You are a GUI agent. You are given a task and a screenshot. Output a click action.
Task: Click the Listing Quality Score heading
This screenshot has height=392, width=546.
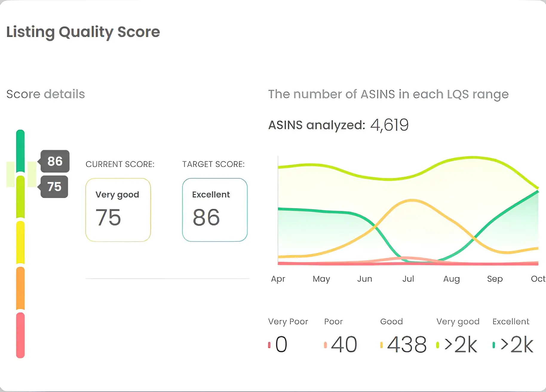(83, 32)
